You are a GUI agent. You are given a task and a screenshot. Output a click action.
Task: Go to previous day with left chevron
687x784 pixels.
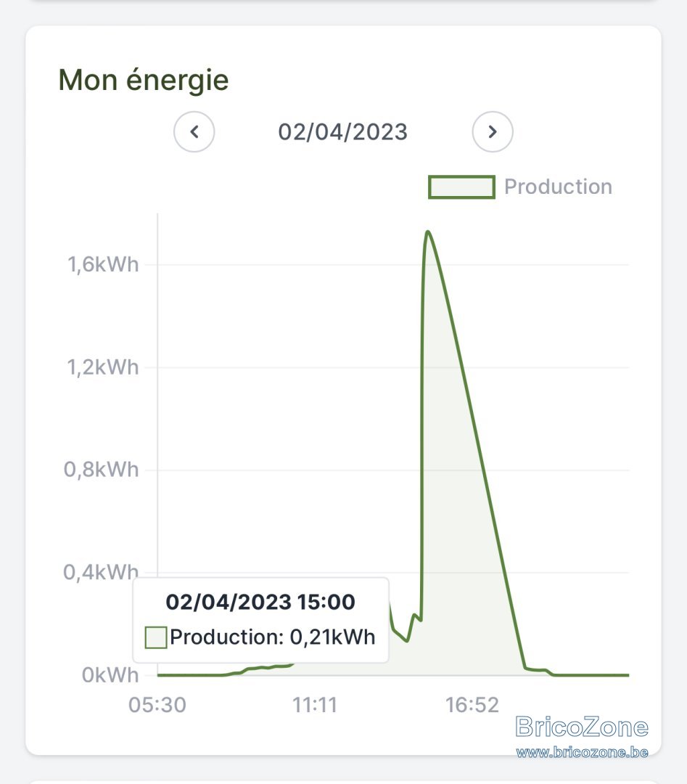tap(194, 131)
